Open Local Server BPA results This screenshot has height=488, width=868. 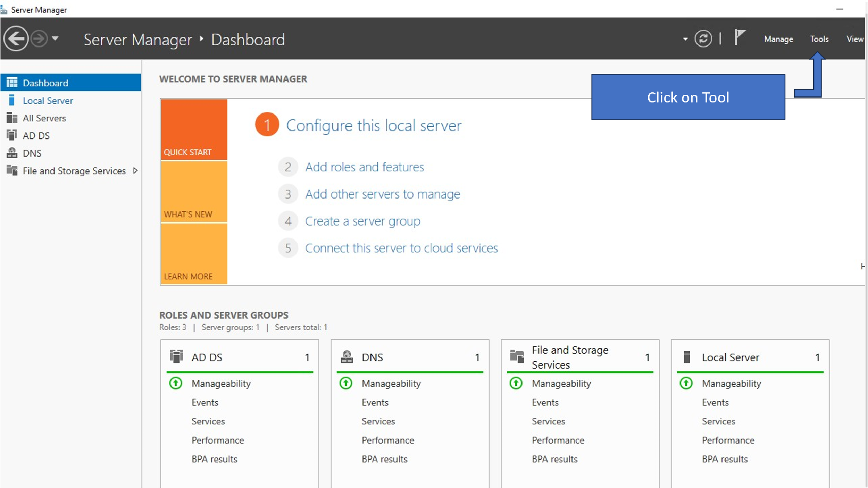[x=725, y=459]
